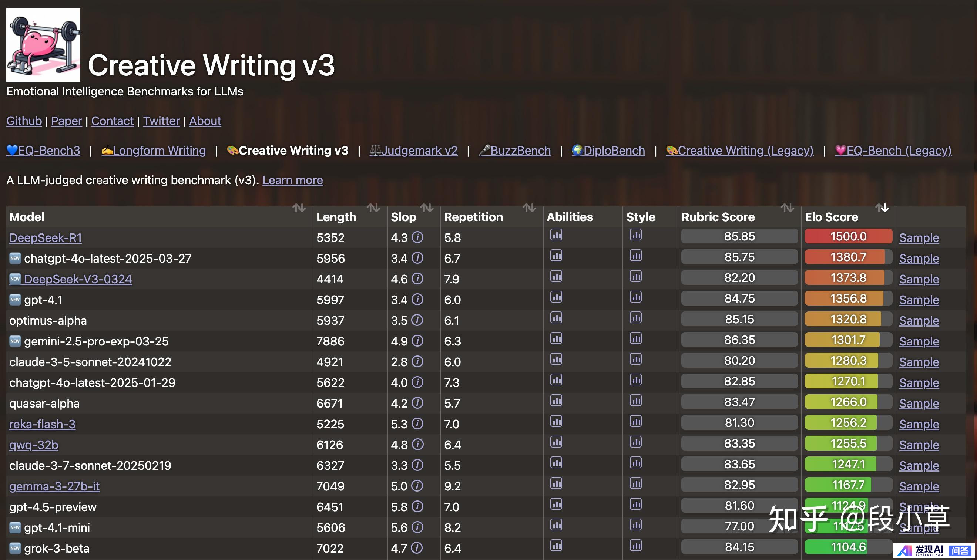The width and height of the screenshot is (977, 560).
Task: Open Abilities chart icon for DeepSeek-R1
Action: coord(556,235)
